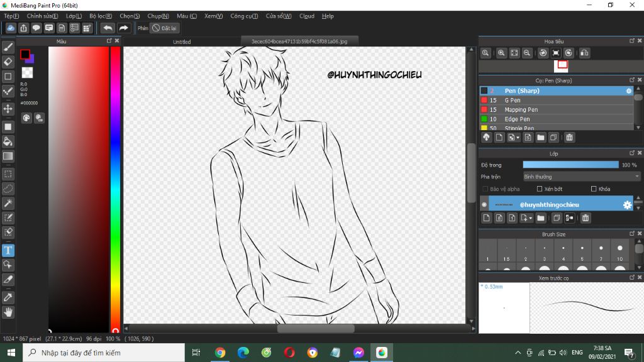Close the Màu color panel

point(117,41)
